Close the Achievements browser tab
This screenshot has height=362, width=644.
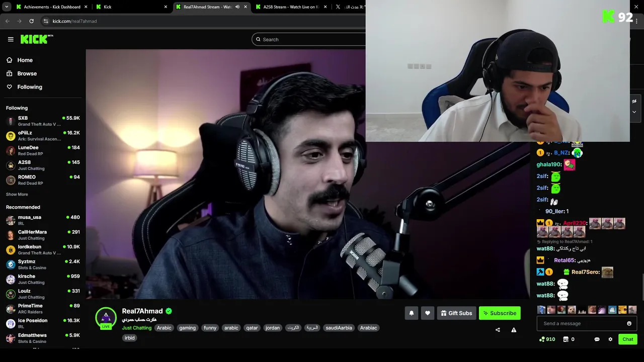86,7
